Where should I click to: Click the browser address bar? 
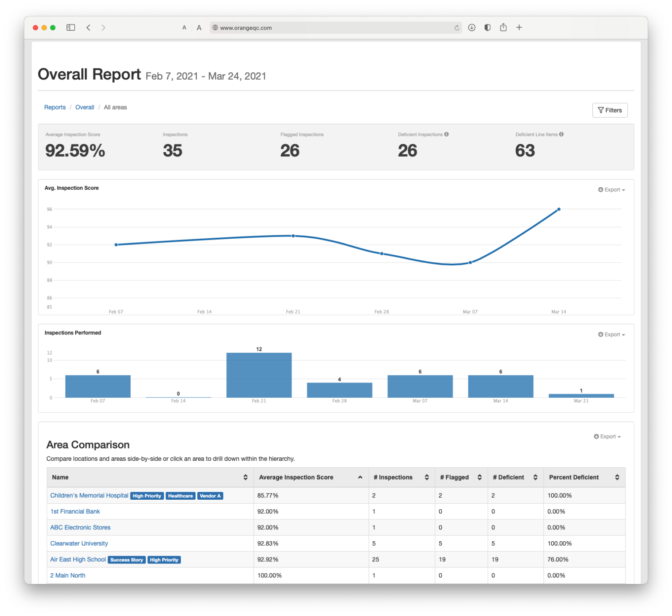[x=306, y=27]
